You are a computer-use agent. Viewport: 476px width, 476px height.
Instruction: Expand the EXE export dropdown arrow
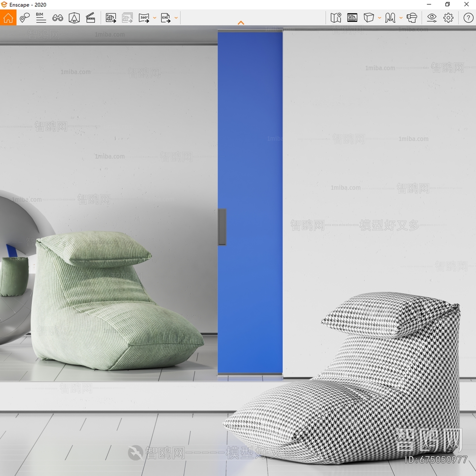(176, 18)
